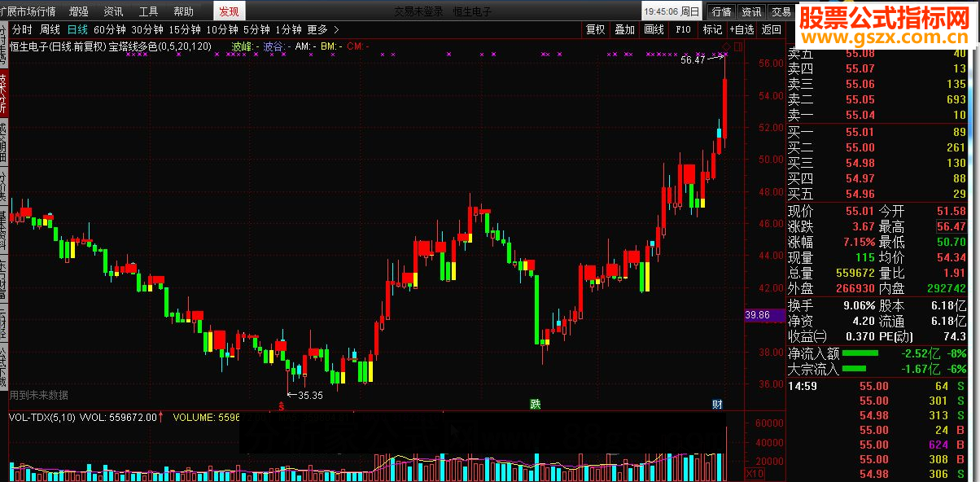Screen dimensions: 980x482
Task: Select the 14:59 trade tick row
Action: click(x=877, y=386)
